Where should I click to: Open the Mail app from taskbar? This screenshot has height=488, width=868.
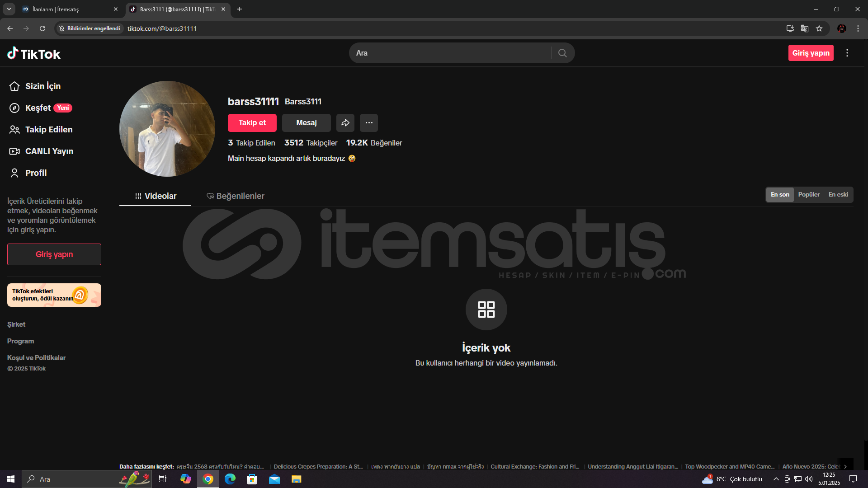(x=274, y=479)
